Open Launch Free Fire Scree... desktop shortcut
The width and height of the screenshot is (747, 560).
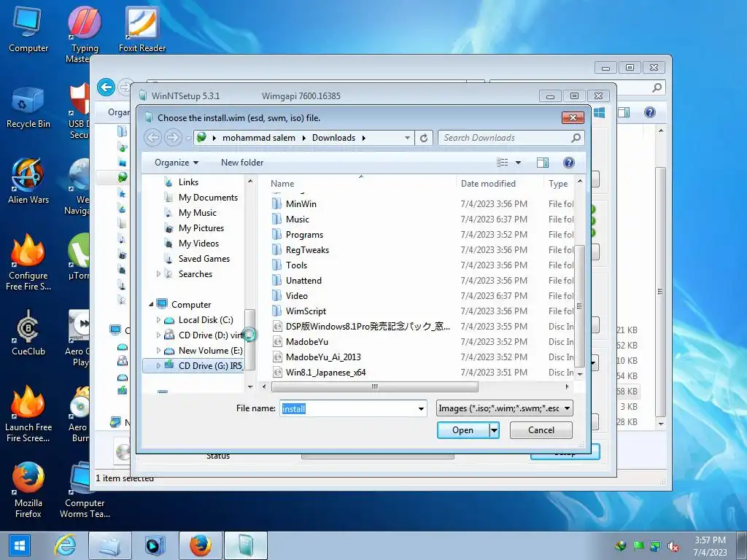pos(28,414)
